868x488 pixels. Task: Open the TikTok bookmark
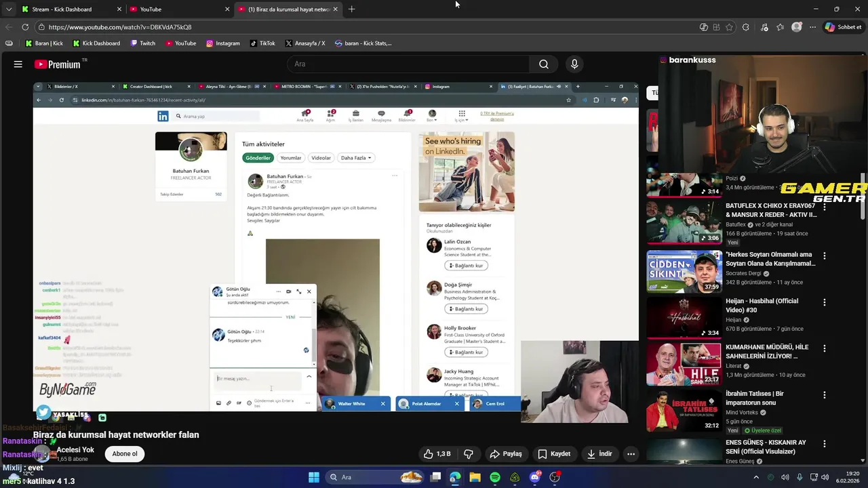(262, 43)
